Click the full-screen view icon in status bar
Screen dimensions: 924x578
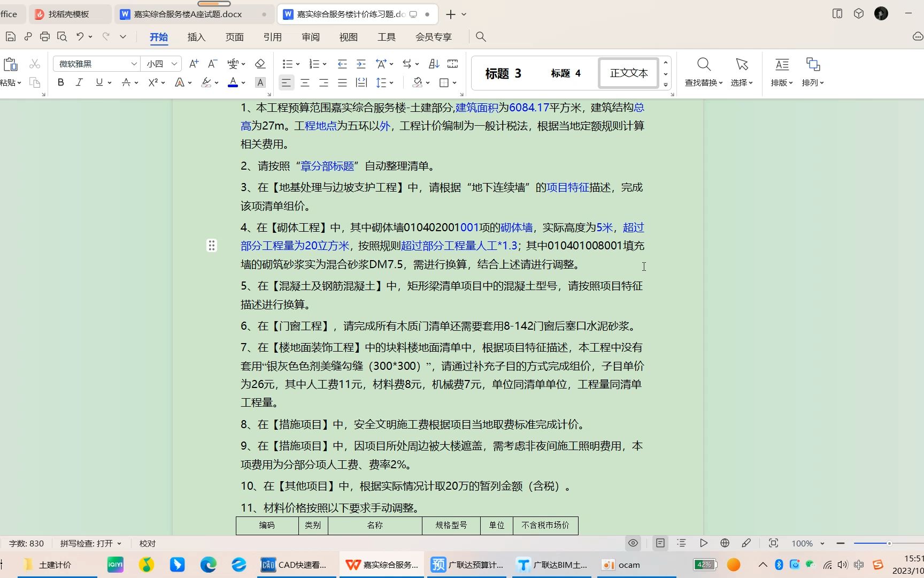point(773,543)
